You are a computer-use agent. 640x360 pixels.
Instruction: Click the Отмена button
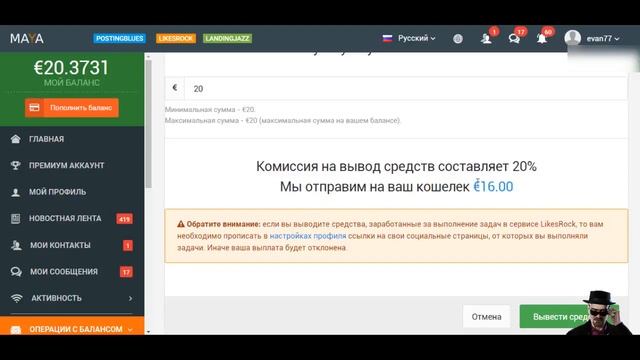point(486,317)
